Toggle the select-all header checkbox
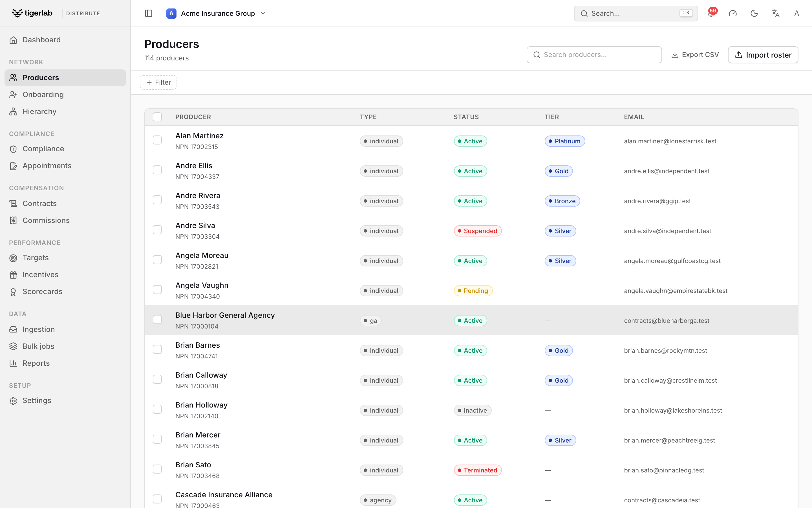Screen dimensions: 812x508 pyautogui.click(x=157, y=117)
